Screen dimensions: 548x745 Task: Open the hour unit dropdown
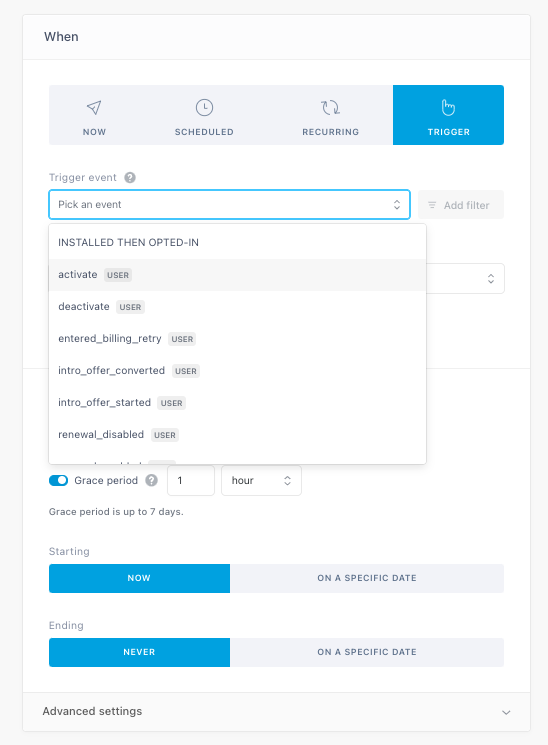(x=261, y=480)
